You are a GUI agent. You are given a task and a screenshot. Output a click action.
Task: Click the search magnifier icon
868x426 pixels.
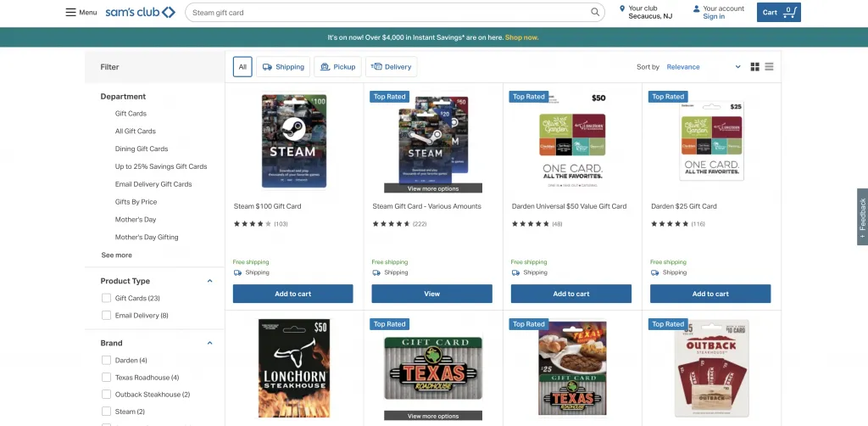pyautogui.click(x=595, y=12)
